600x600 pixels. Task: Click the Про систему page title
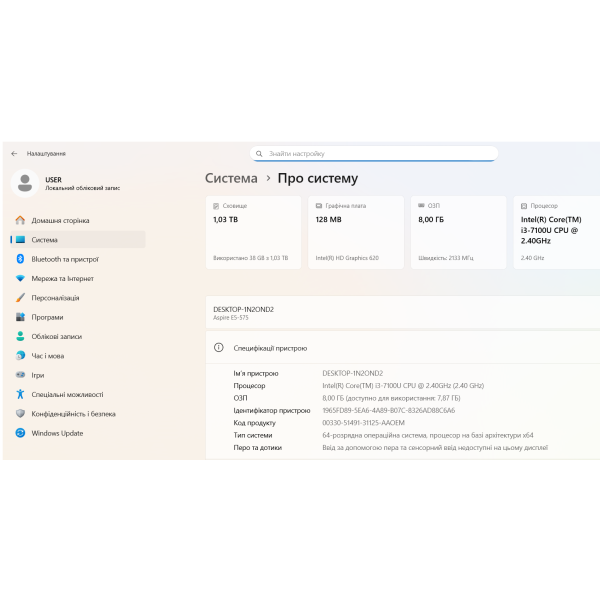pos(318,178)
